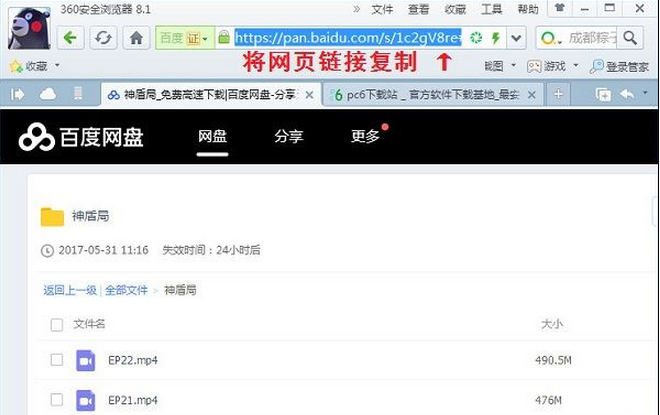
Task: Open the search engine selector dropdown
Action: click(551, 39)
